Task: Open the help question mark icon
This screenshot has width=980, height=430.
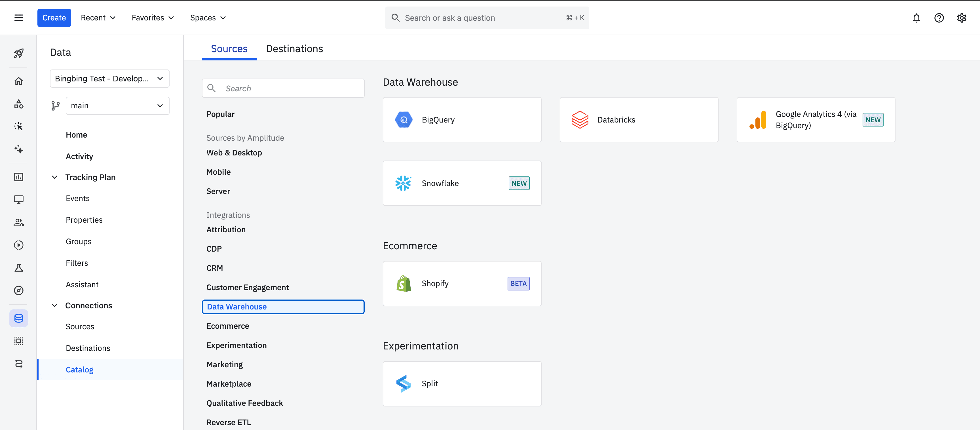Action: point(939,18)
